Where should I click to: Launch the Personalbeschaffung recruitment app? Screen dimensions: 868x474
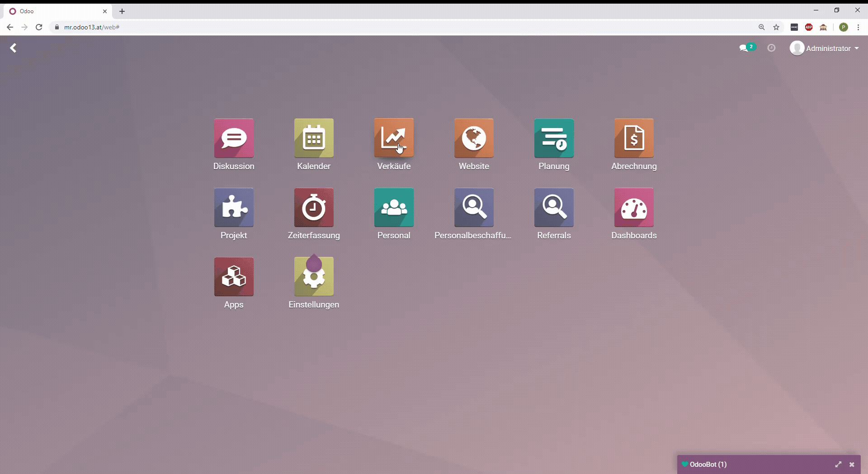click(474, 207)
